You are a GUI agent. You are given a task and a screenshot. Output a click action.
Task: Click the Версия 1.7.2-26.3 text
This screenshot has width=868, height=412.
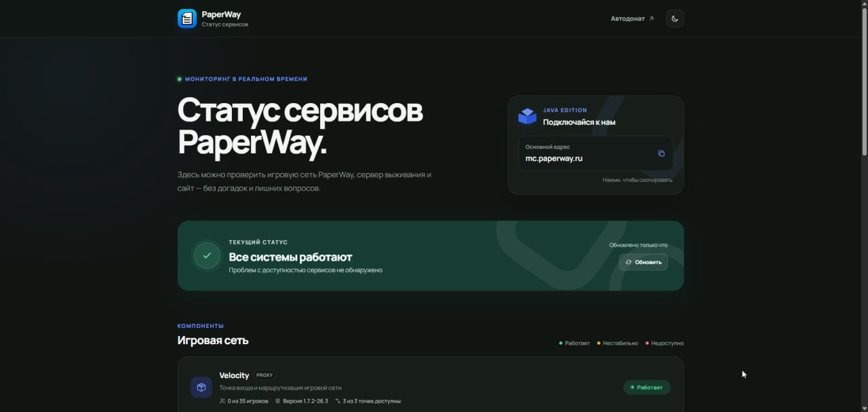pyautogui.click(x=305, y=401)
